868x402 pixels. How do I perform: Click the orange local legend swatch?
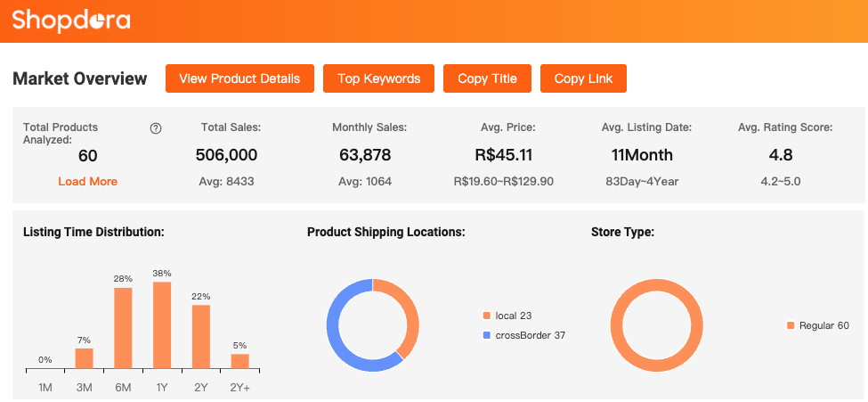(x=486, y=316)
